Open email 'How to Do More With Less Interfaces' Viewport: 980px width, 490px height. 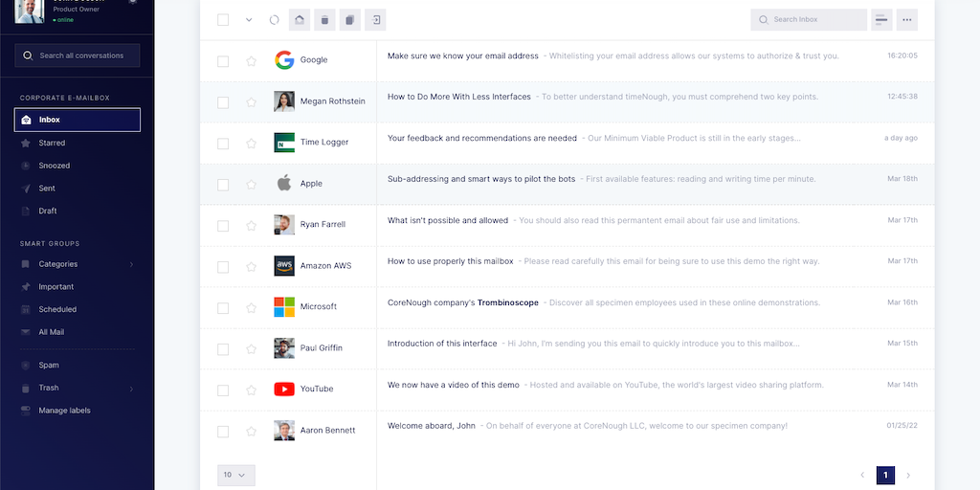pos(458,97)
